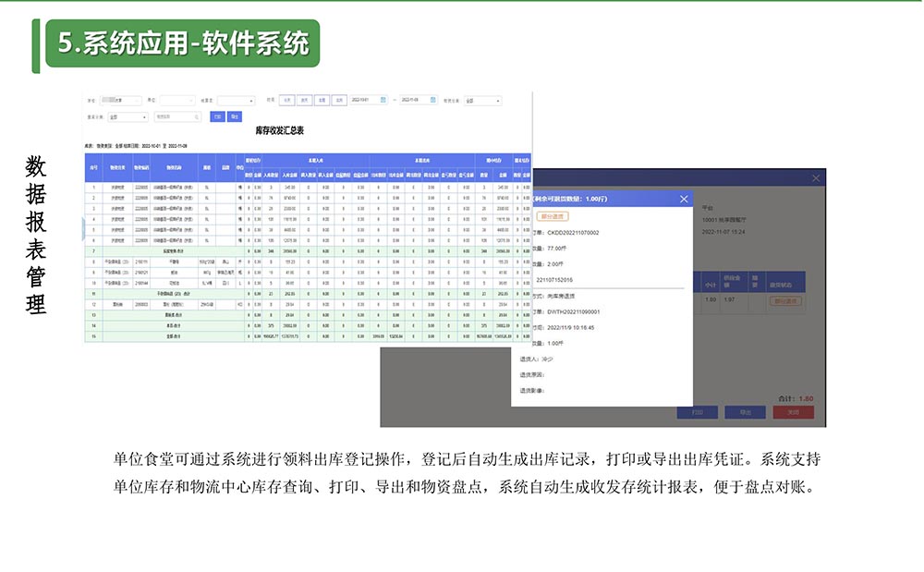Image resolution: width=924 pixels, height=572 pixels.
Task: Click the orange 部分退货 tag in popup
Action: pos(553,216)
